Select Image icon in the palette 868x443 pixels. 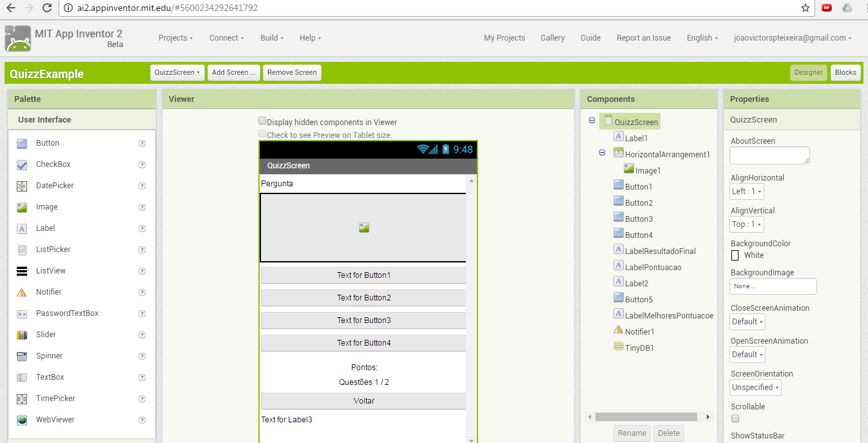(x=22, y=207)
